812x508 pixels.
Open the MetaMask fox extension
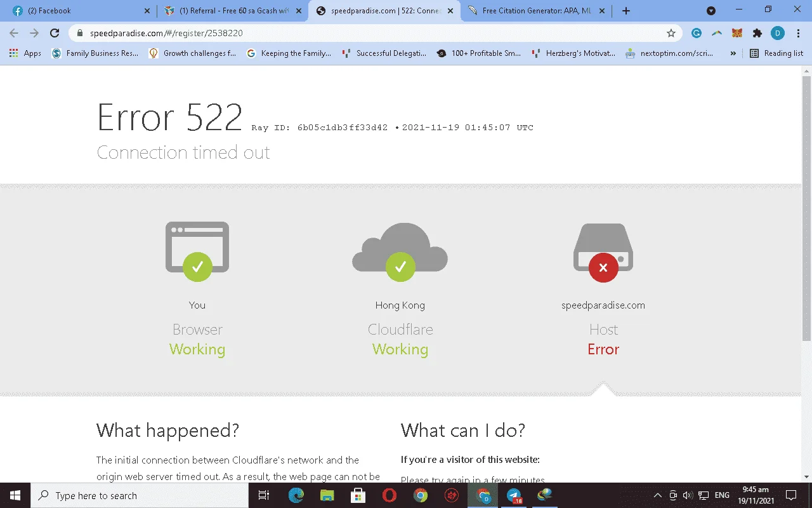pos(737,33)
